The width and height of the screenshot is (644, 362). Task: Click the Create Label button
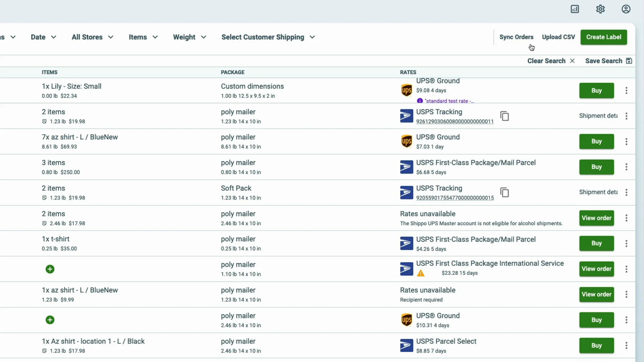604,37
